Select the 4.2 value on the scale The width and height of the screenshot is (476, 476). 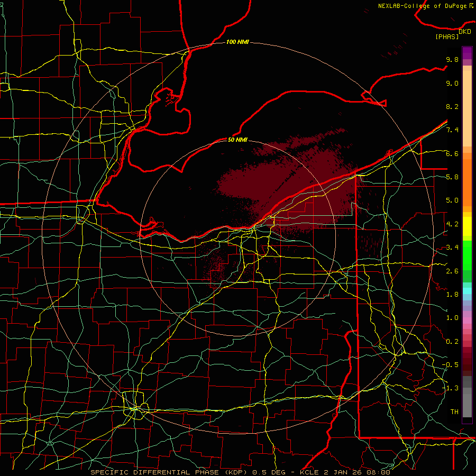click(x=452, y=224)
